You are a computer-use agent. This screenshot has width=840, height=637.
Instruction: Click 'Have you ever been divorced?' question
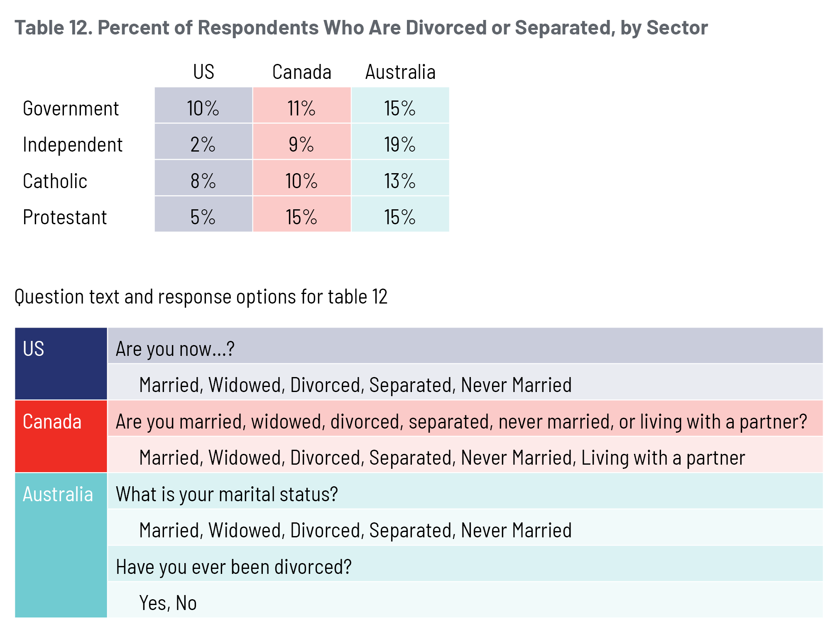coord(233,567)
